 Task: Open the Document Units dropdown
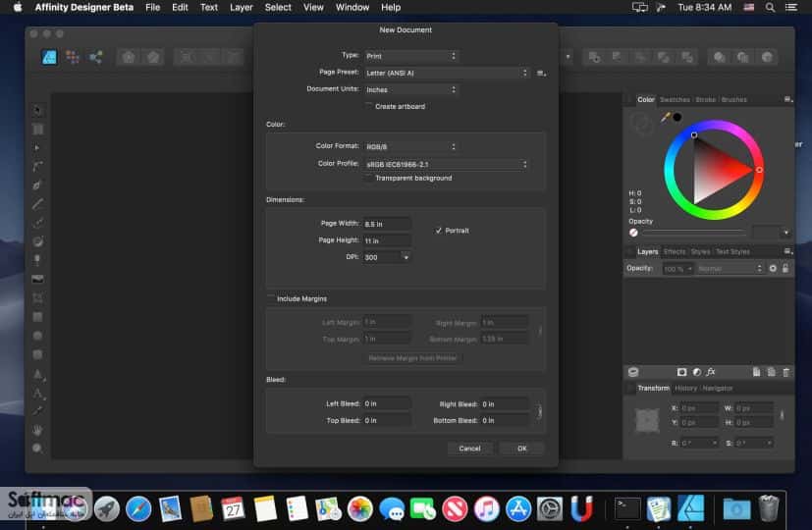click(410, 89)
